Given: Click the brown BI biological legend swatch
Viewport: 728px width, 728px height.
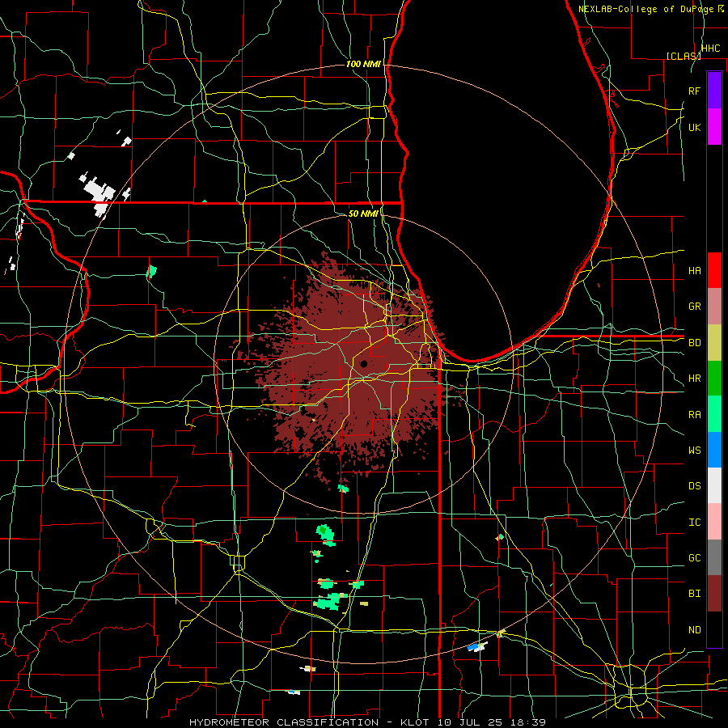Looking at the screenshot, I should [x=714, y=594].
